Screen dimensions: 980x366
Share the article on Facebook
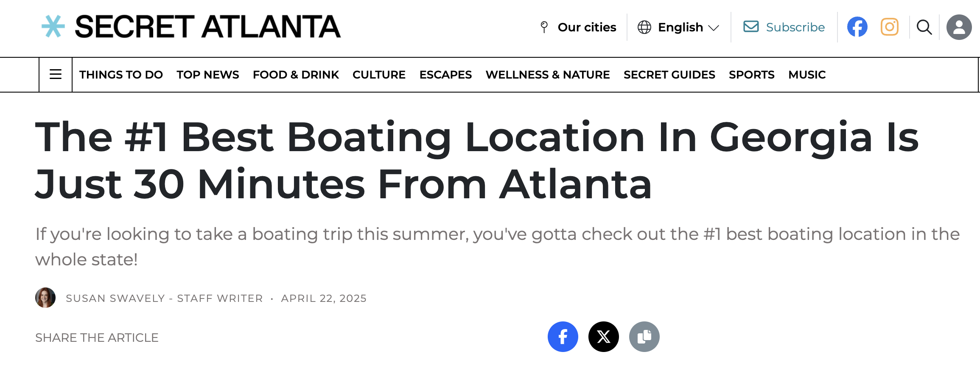coord(563,337)
